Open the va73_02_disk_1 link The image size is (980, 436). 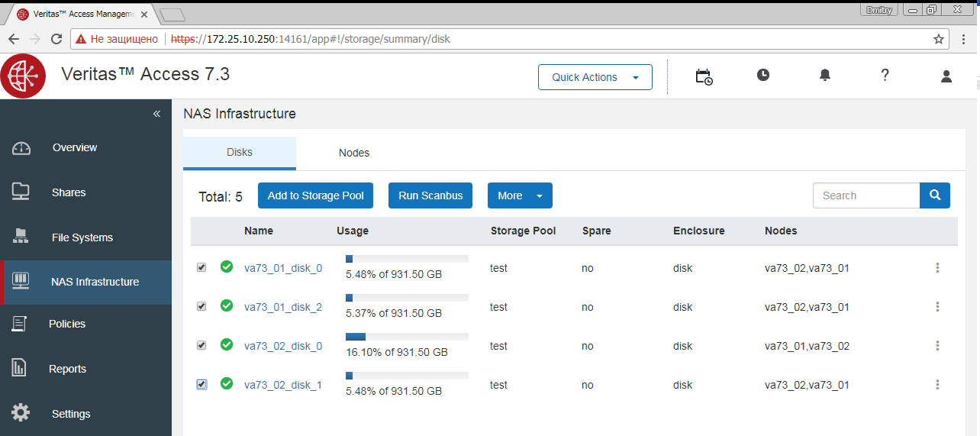coord(283,385)
